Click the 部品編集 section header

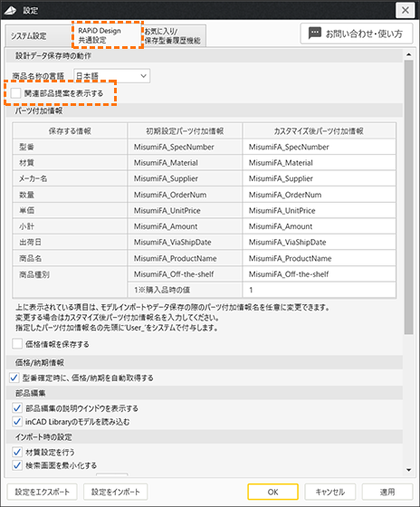[x=205, y=393]
